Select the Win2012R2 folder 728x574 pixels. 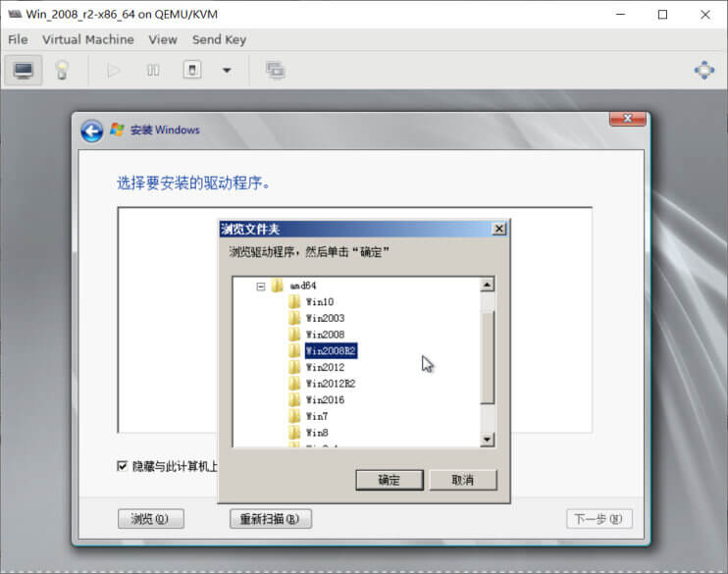[x=331, y=384]
